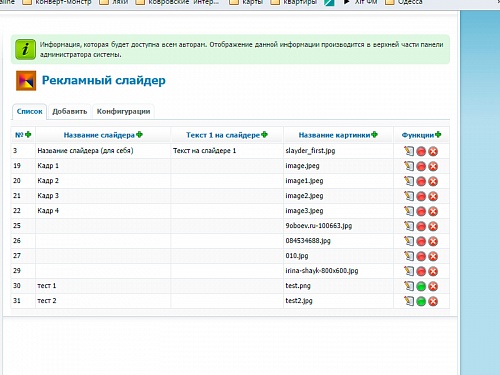Toggle status of irina-shayk-800x600.jpg row
This screenshot has height=375, width=500.
click(421, 271)
